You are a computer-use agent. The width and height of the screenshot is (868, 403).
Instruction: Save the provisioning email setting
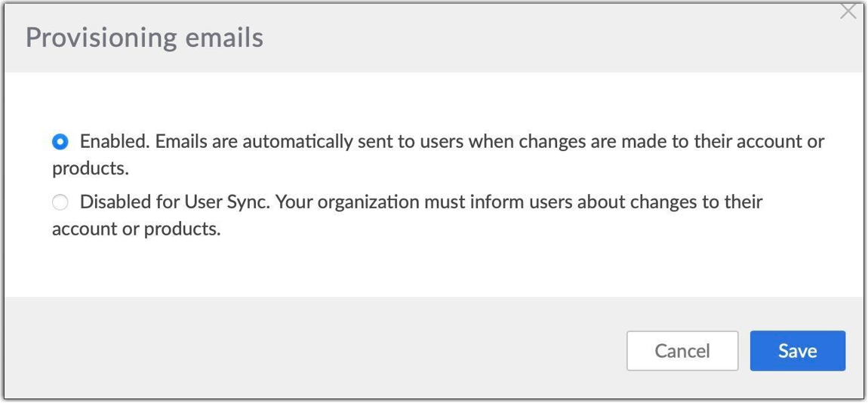pos(797,351)
